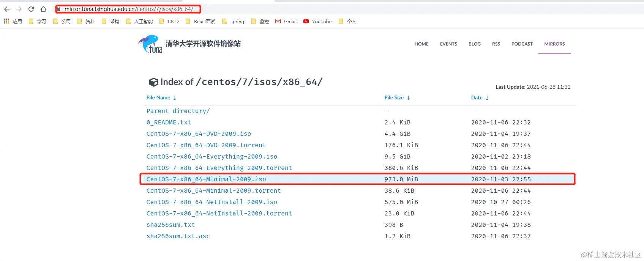This screenshot has width=644, height=261.
Task: Open the 个人 bookmark folder
Action: tap(347, 22)
